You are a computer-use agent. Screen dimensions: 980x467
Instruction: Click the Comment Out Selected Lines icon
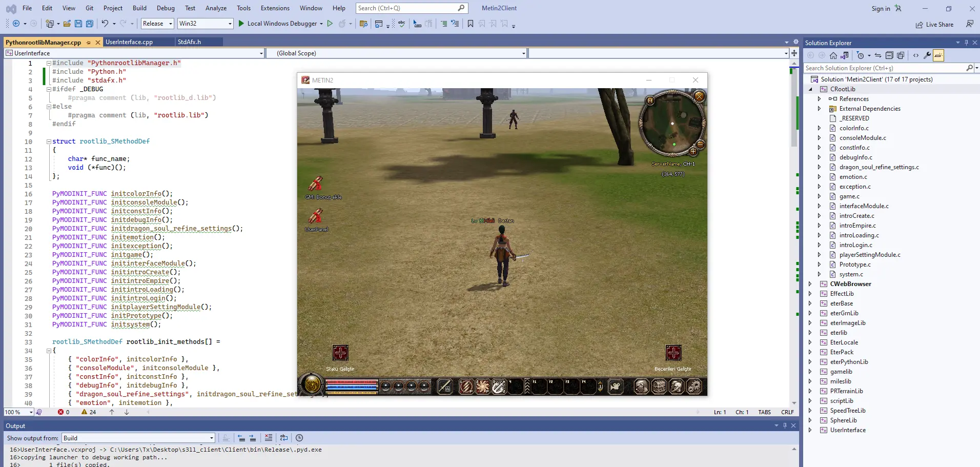pyautogui.click(x=444, y=24)
